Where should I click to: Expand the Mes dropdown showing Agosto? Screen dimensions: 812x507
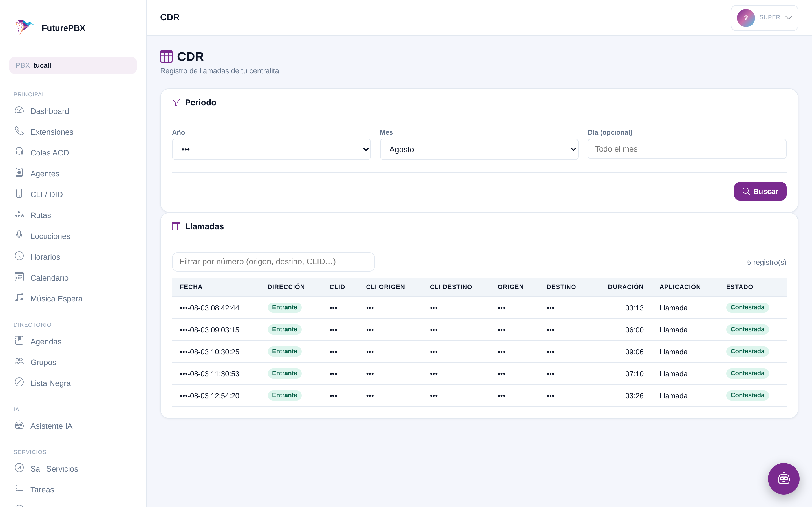tap(479, 149)
